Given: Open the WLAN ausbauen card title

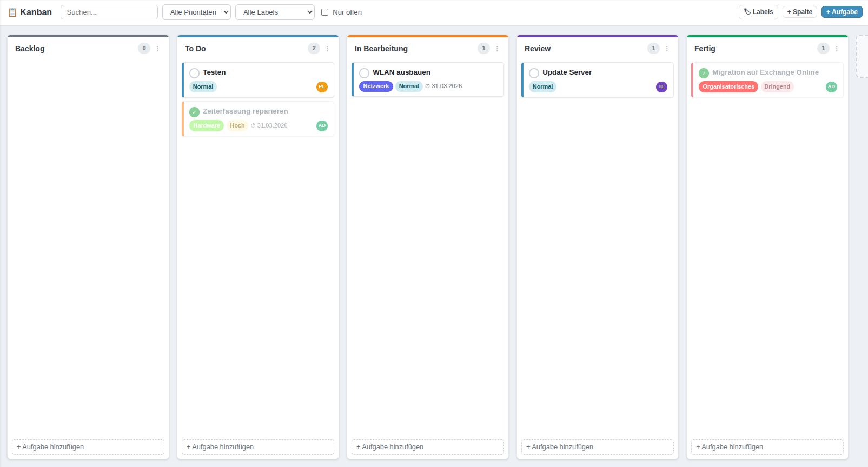Looking at the screenshot, I should tap(401, 72).
